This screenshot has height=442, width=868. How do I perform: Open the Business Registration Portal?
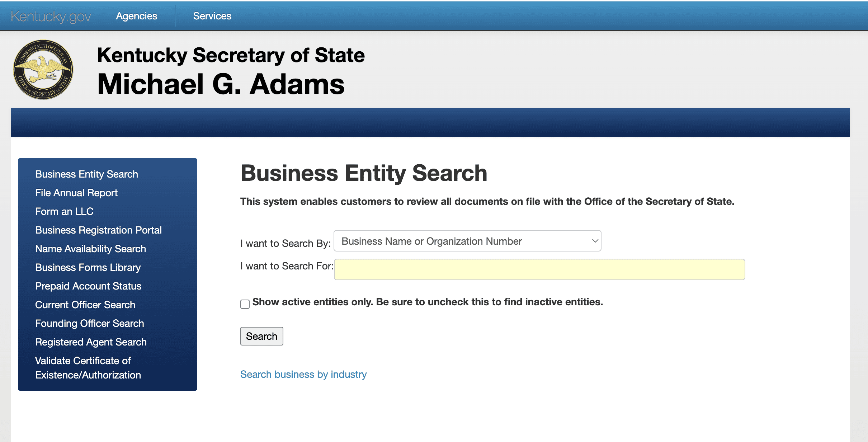pos(98,230)
